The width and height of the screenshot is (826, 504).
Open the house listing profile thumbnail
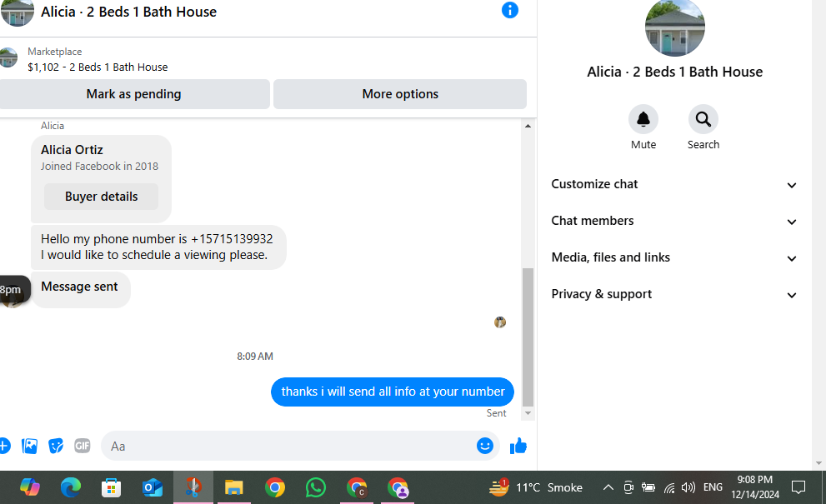[x=675, y=27]
